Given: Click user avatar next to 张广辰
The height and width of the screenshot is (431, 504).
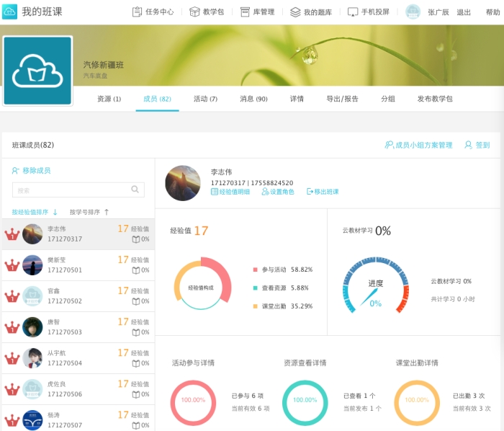Looking at the screenshot, I should click(413, 12).
